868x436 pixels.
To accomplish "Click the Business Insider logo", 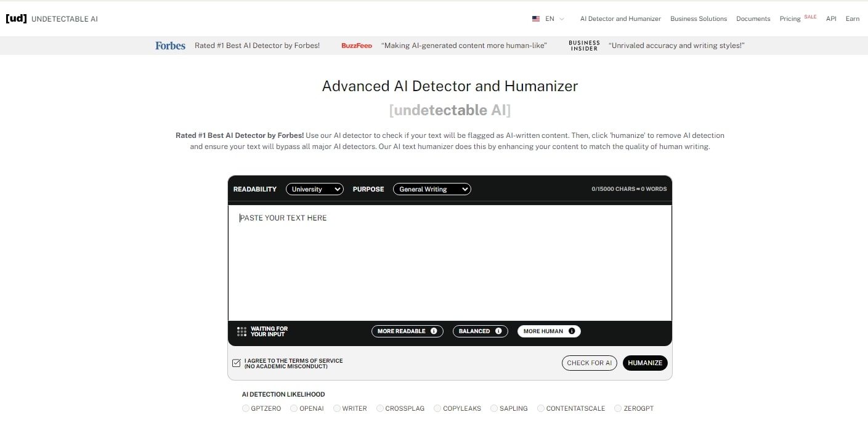I will click(584, 46).
